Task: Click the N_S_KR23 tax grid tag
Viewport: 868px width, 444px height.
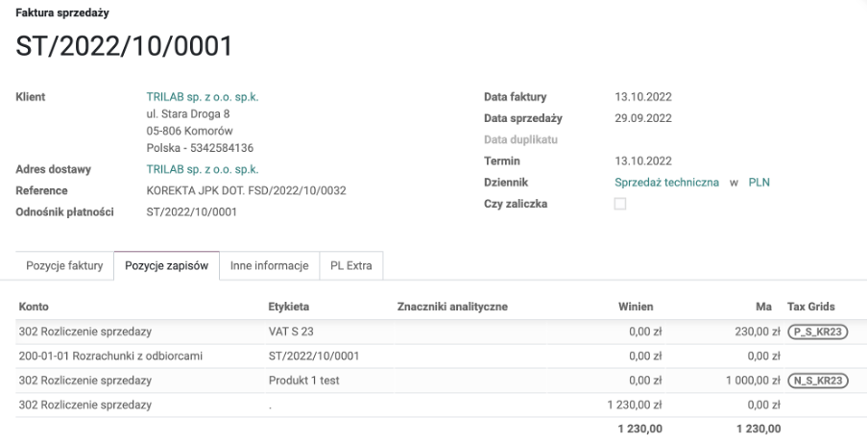Action: 818,381
